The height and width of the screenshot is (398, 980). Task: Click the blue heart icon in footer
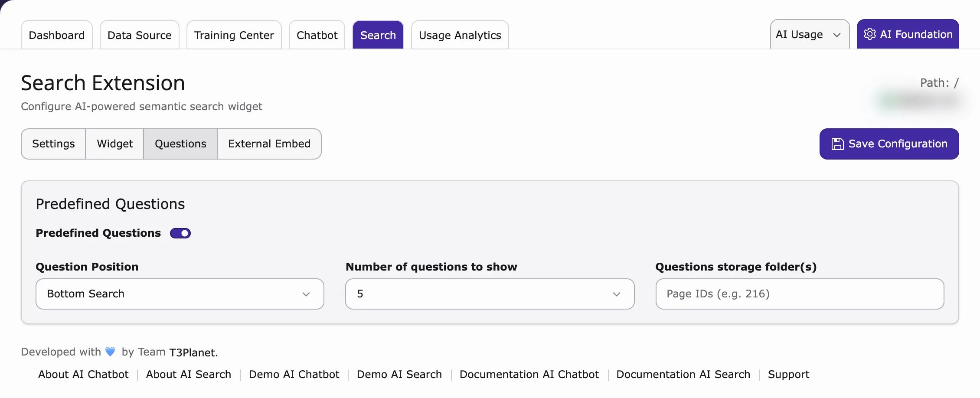[x=111, y=352]
